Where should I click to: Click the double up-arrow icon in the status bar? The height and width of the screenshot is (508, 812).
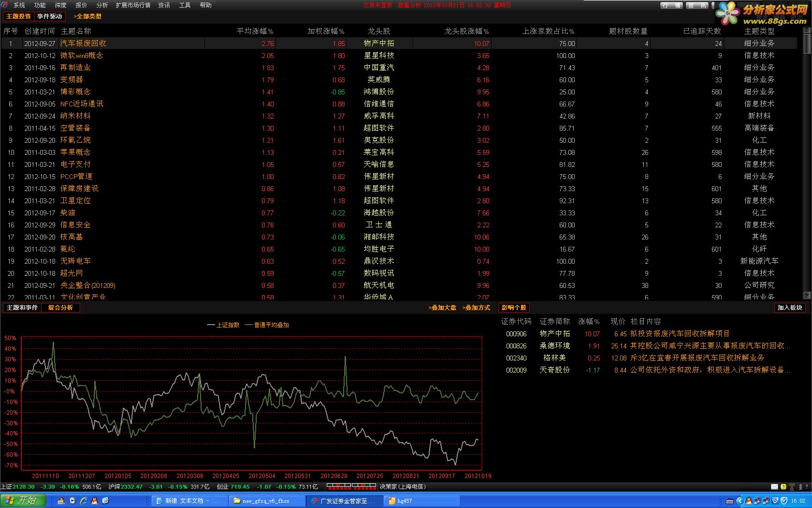point(800,487)
